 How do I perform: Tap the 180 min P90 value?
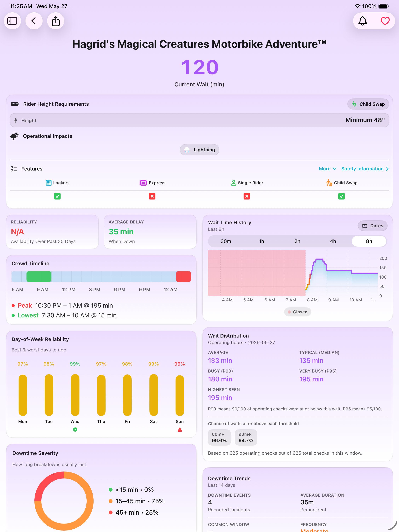tap(220, 379)
